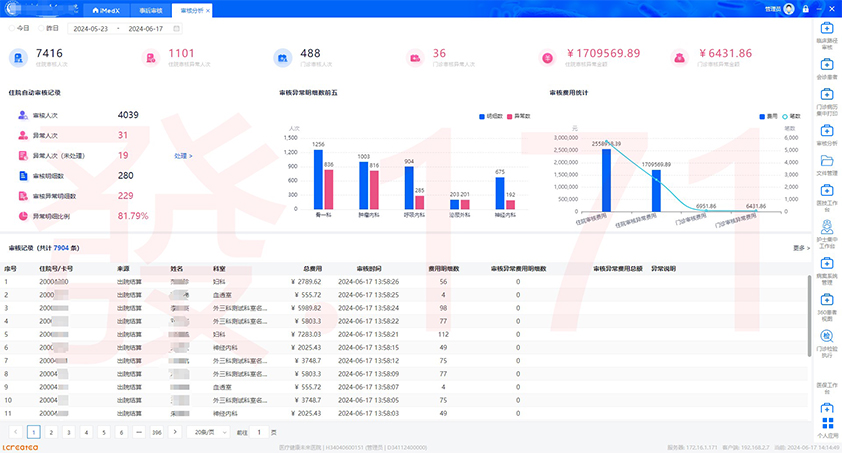The image size is (842, 453).
Task: Open the 临床路径审核 sidebar icon
Action: pos(826,28)
